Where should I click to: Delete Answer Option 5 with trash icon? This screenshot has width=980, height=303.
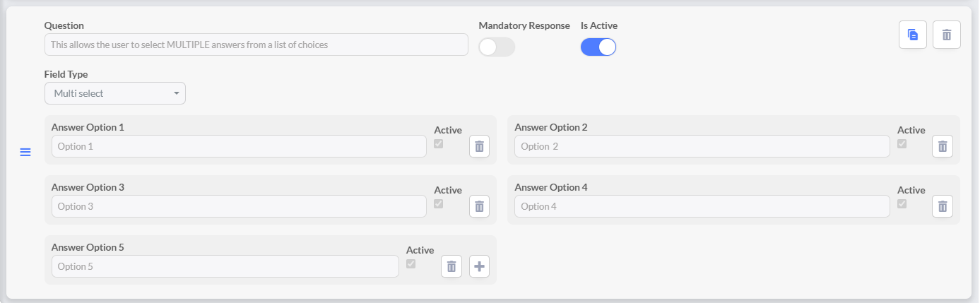point(451,266)
